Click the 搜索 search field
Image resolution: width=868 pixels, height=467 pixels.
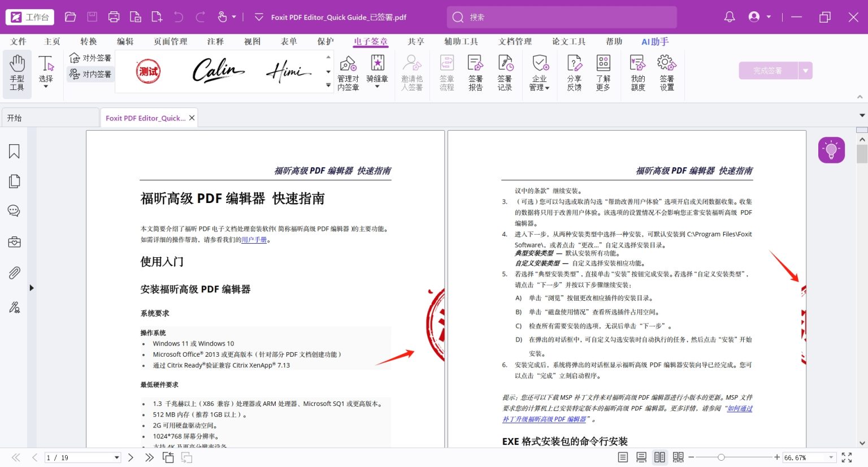click(562, 17)
